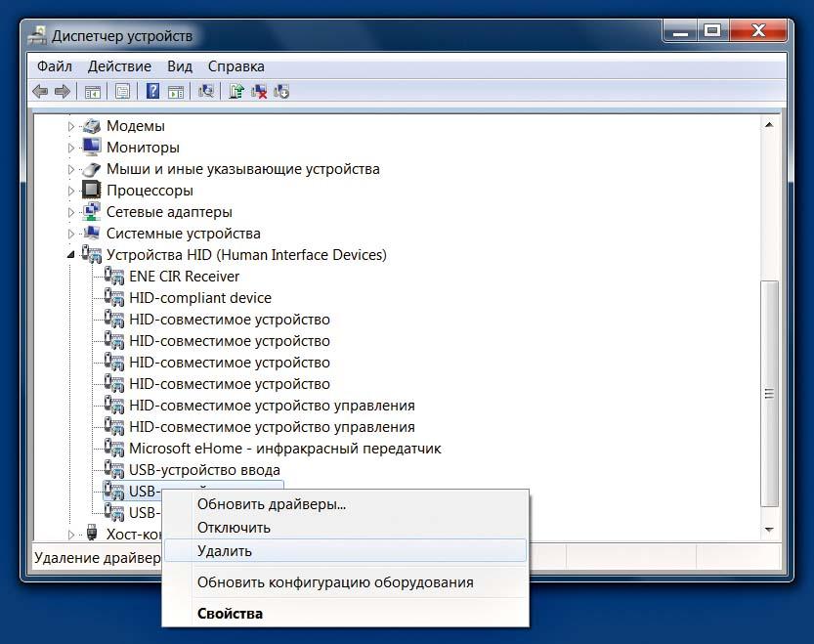Select Microsoft eHome инфракрасный передатчик device
This screenshot has height=644, width=814.
pos(284,449)
